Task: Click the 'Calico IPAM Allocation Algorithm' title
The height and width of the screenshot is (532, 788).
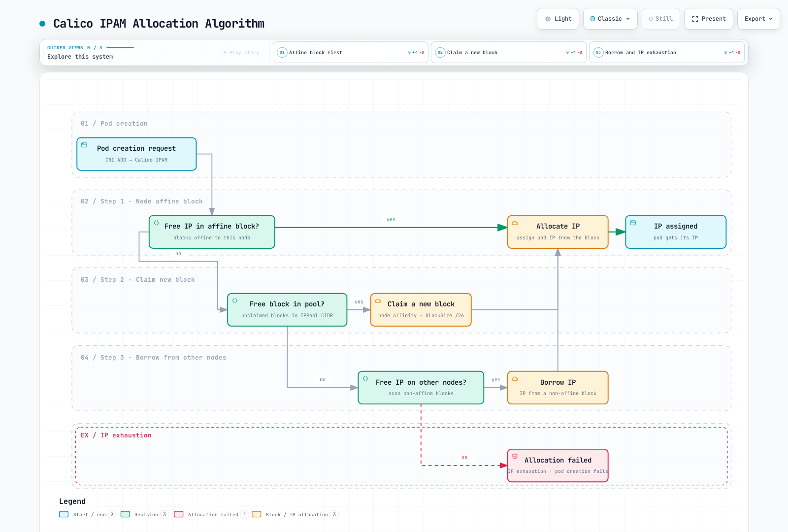Action: pyautogui.click(x=159, y=24)
